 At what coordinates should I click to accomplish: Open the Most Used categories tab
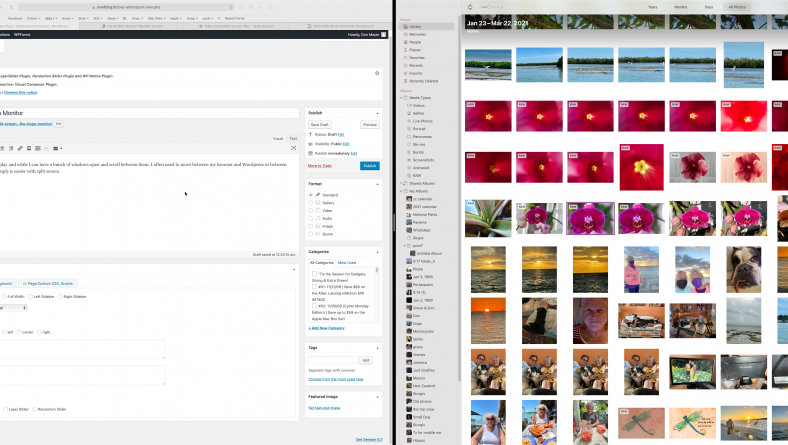[x=347, y=262]
